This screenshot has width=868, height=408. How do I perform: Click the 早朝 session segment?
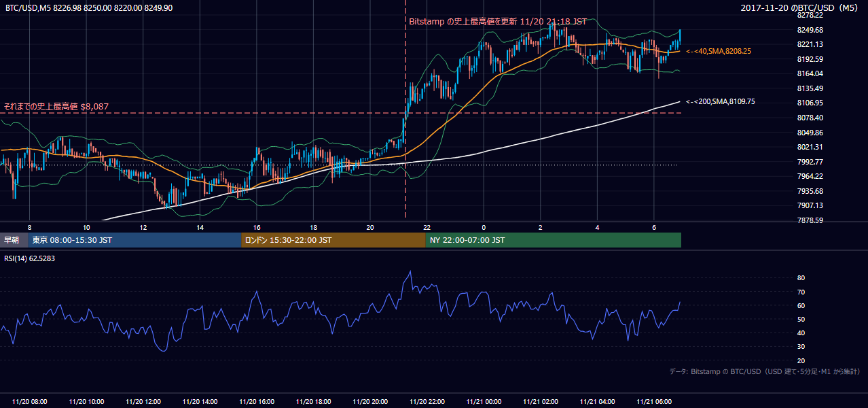coord(14,240)
